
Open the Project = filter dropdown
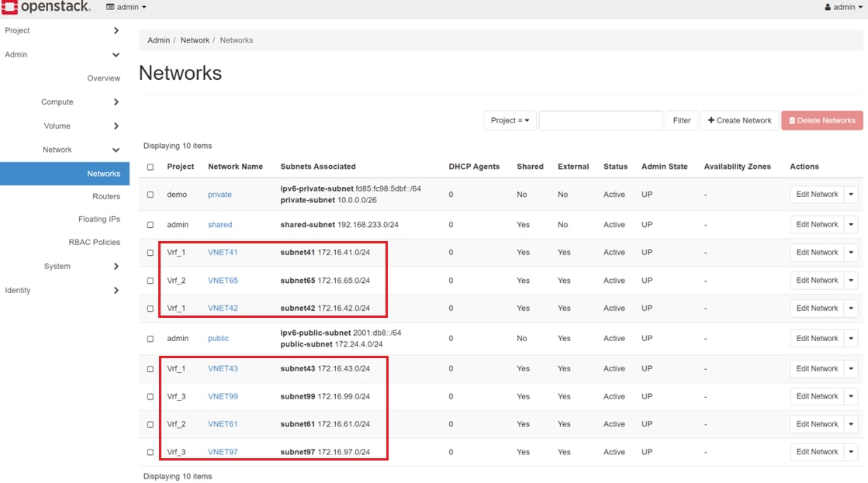pos(510,120)
